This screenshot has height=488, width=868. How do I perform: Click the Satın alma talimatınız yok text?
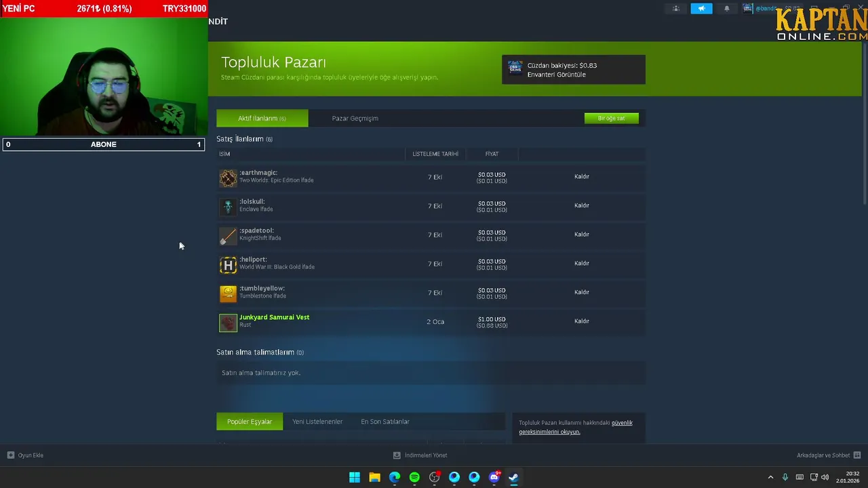tap(261, 373)
